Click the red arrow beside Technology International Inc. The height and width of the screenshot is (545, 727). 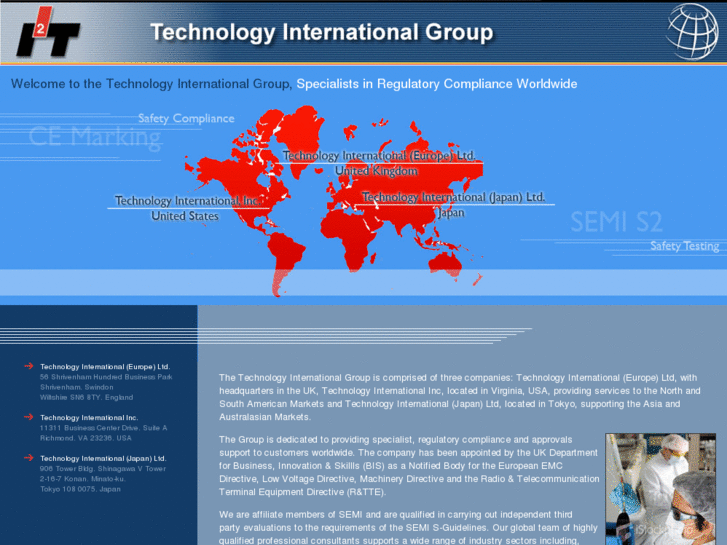[29, 417]
